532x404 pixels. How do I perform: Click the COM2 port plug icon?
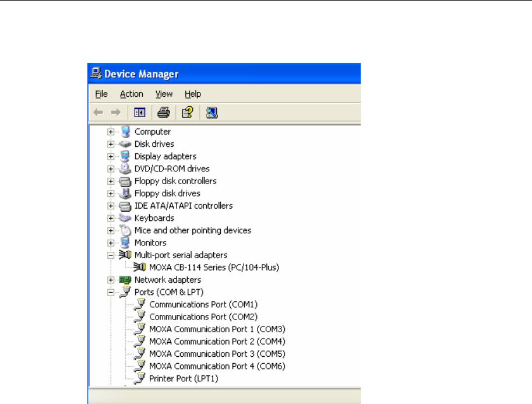(x=139, y=317)
